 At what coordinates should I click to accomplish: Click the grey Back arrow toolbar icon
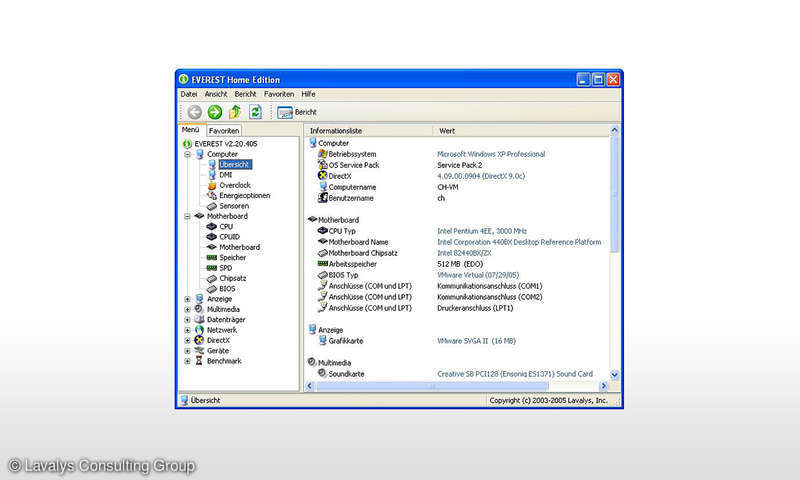coord(194,112)
